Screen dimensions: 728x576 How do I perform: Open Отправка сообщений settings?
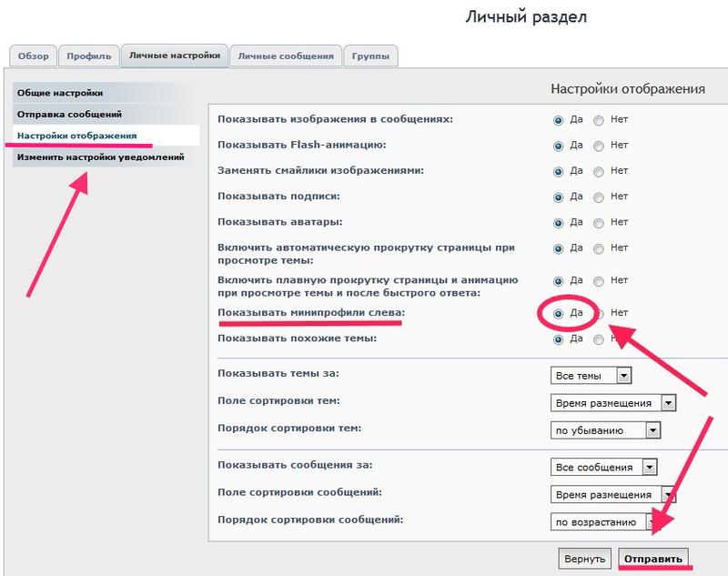(x=68, y=115)
